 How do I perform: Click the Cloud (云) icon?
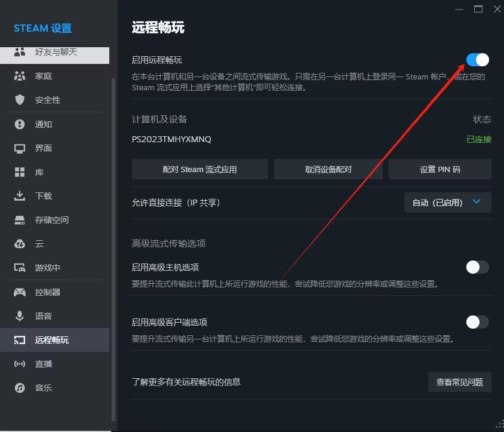[x=20, y=244]
